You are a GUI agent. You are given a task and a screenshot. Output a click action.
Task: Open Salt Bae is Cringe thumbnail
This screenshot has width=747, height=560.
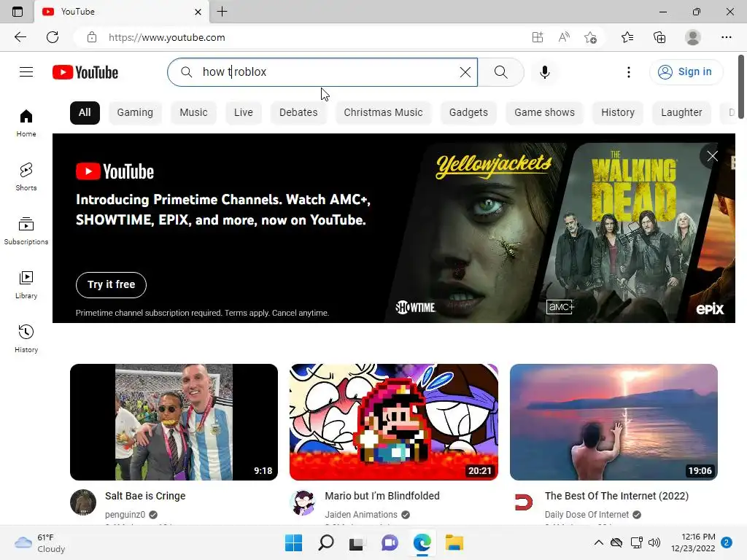[174, 422]
